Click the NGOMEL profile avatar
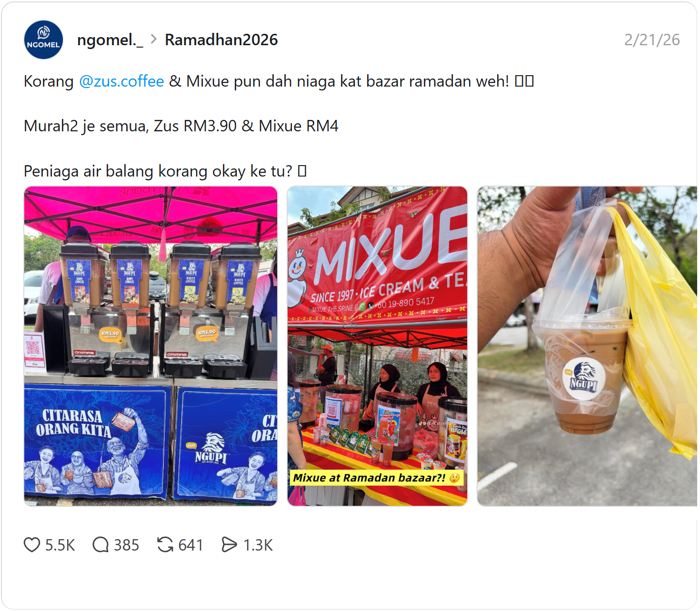The height and width of the screenshot is (611, 700). [43, 39]
